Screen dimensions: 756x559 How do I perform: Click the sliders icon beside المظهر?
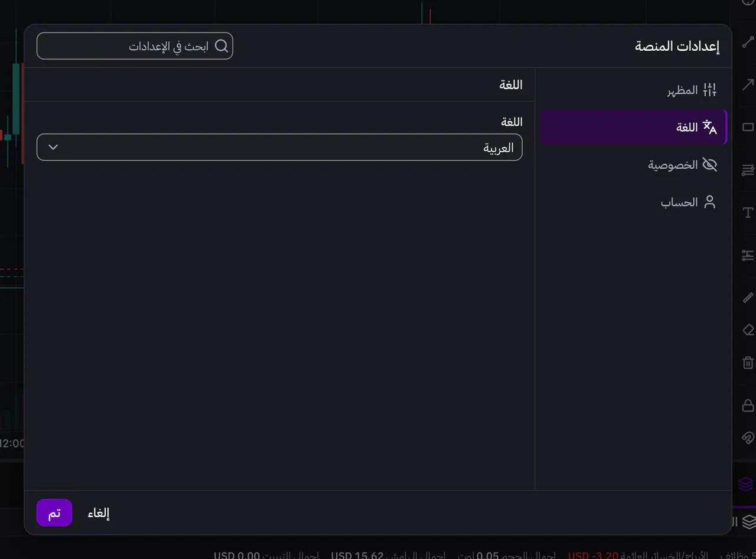709,90
